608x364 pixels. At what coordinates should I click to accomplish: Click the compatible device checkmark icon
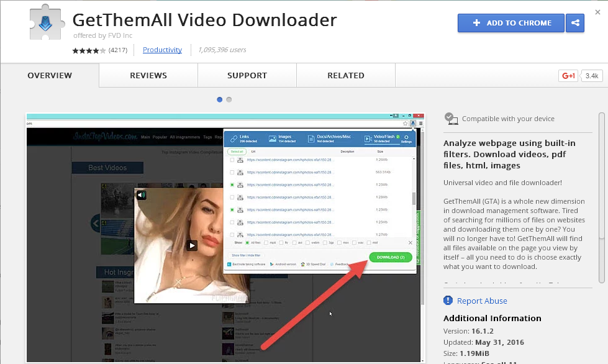451,119
